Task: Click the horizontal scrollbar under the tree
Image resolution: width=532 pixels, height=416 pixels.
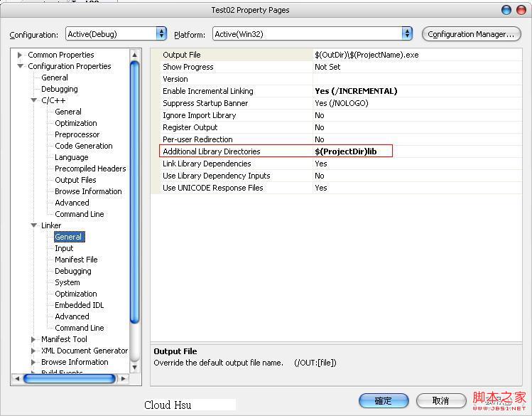Action: coord(69,379)
